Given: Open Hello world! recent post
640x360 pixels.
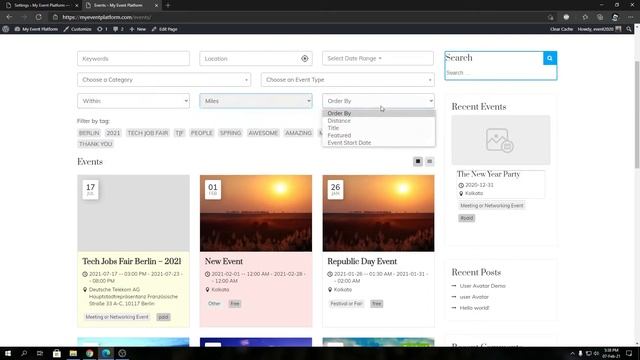Looking at the screenshot, I should pyautogui.click(x=474, y=308).
